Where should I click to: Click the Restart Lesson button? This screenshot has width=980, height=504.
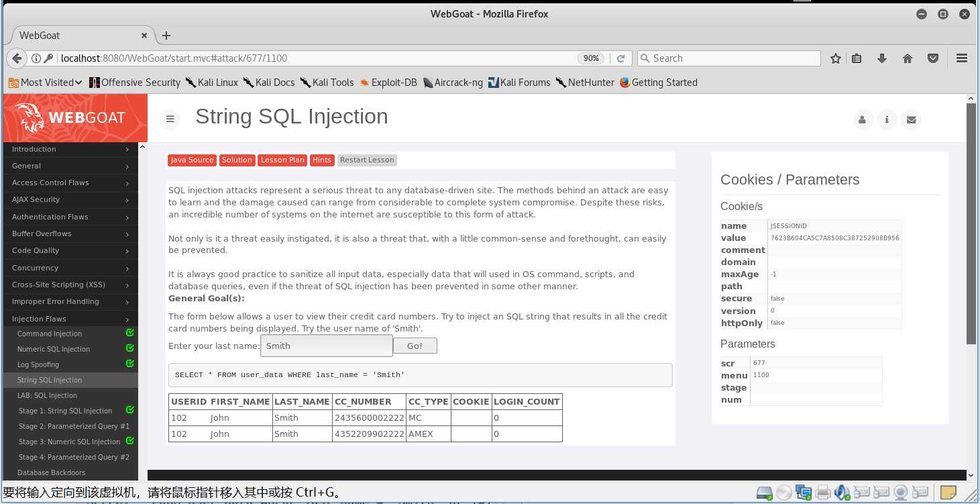click(367, 160)
